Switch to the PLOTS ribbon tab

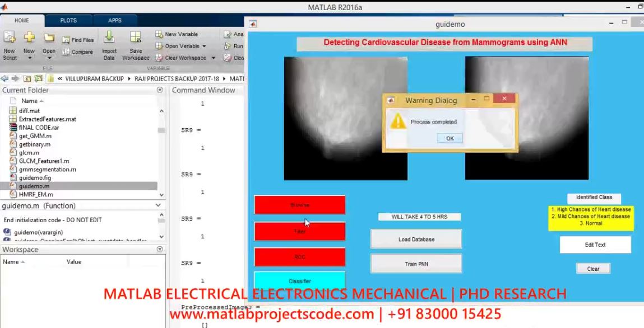tap(68, 20)
